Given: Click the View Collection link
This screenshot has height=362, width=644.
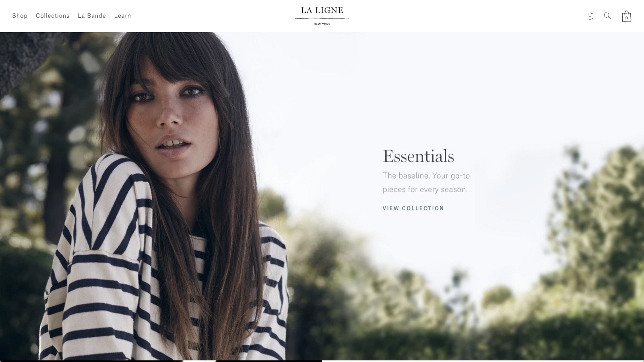Looking at the screenshot, I should (x=413, y=208).
